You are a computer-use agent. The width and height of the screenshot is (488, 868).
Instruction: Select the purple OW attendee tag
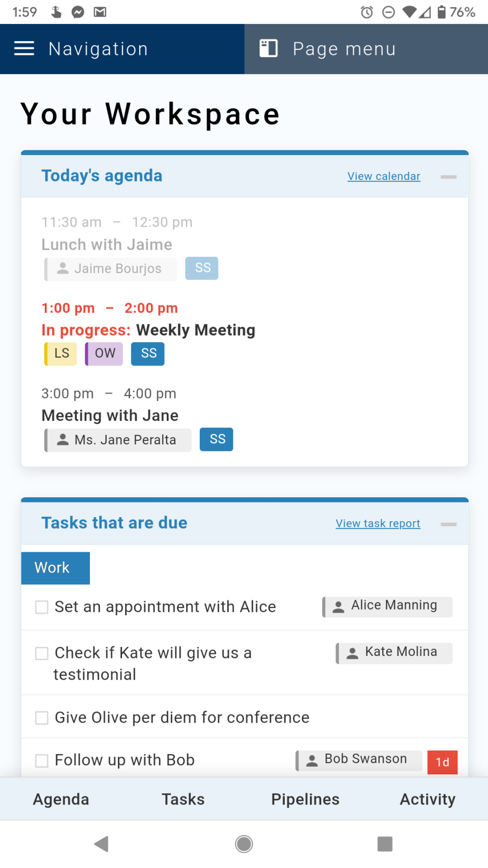(x=104, y=353)
